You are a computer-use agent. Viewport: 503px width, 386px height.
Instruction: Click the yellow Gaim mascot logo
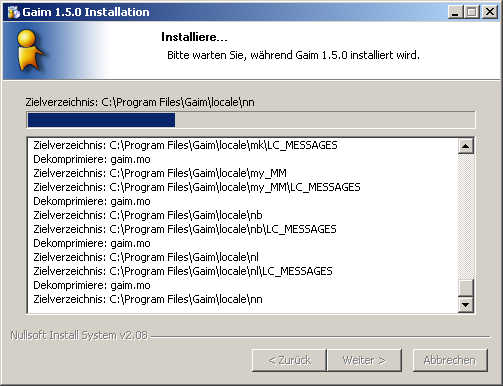[x=30, y=50]
